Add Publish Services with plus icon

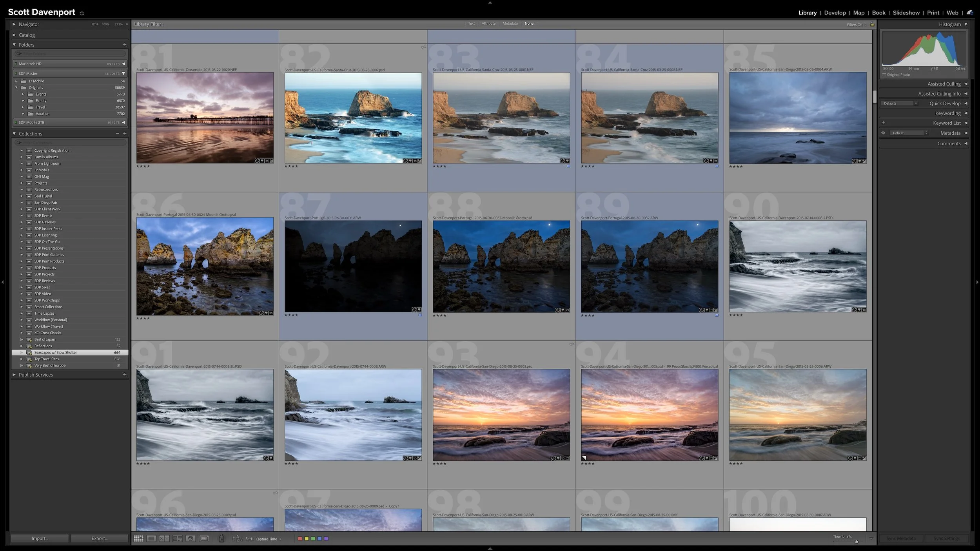(x=125, y=375)
